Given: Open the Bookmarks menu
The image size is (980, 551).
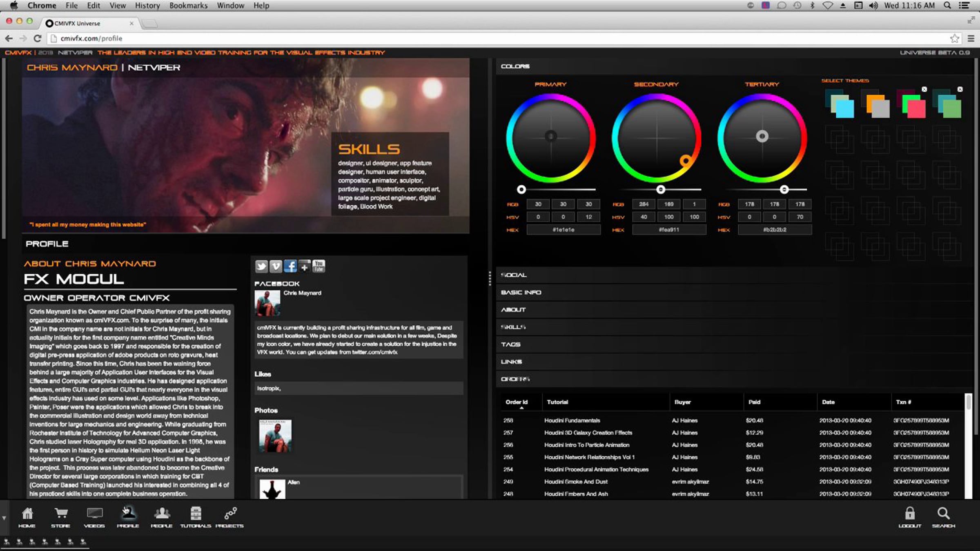Looking at the screenshot, I should tap(188, 5).
